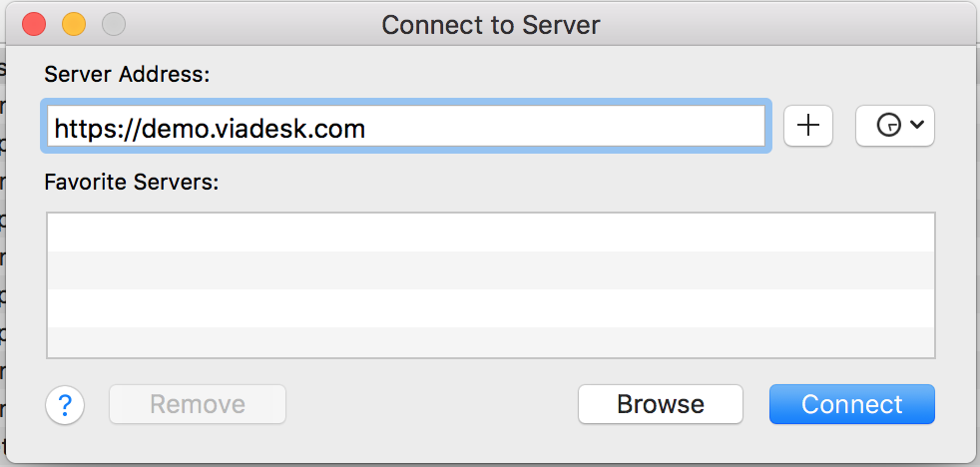Click the bottom border of Favorite Servers list

(491, 357)
